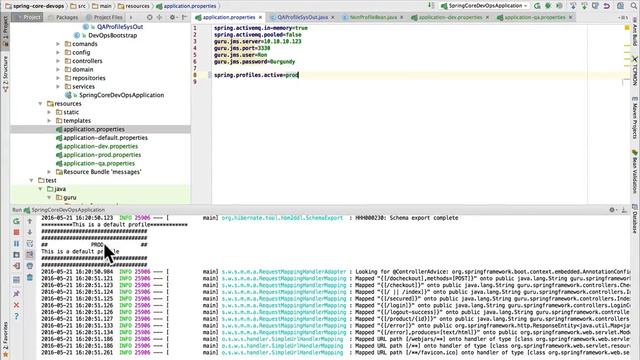Expand the templates folder
The height and width of the screenshot is (360, 640).
[x=49, y=121]
